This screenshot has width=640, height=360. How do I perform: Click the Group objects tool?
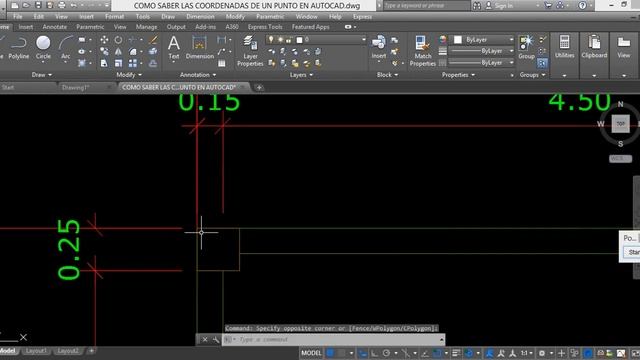tap(527, 48)
